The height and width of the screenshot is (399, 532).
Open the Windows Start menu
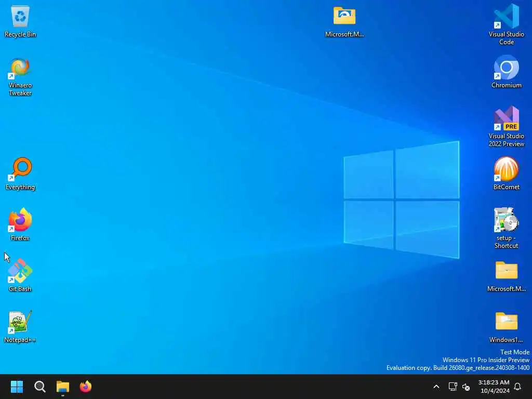click(17, 387)
